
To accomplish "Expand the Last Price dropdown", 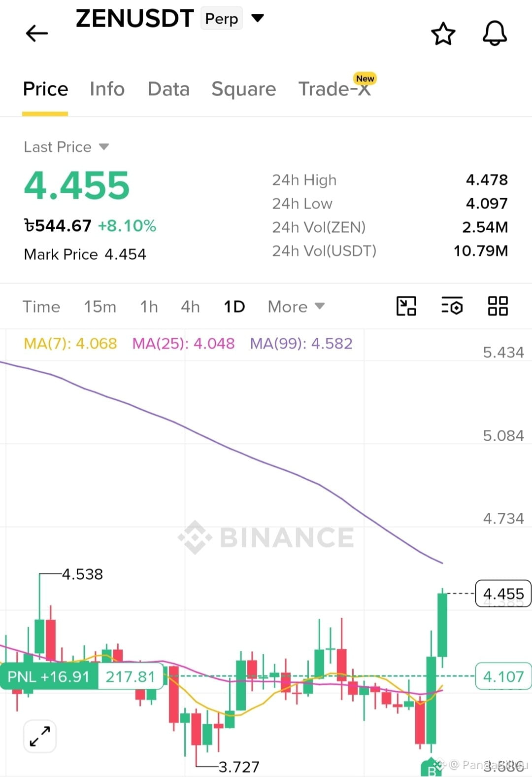I will (104, 147).
